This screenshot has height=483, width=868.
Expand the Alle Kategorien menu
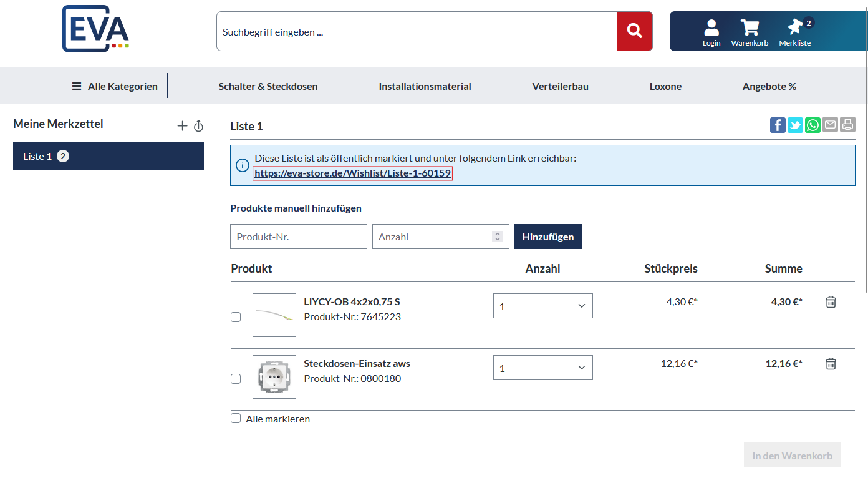click(115, 87)
